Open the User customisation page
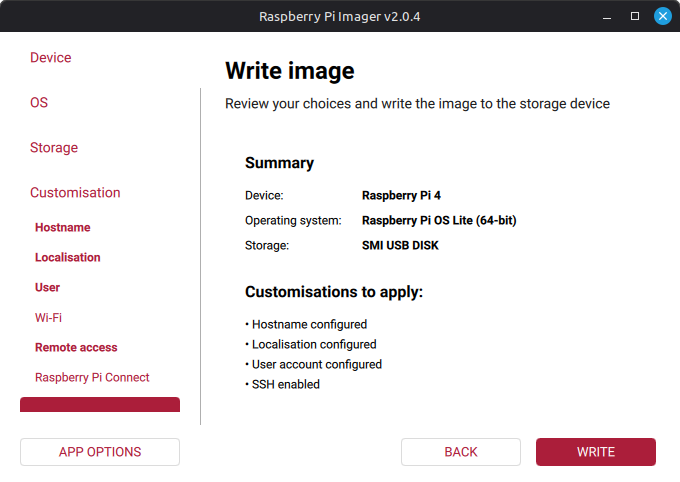Viewport: 680px width, 482px height. [x=48, y=288]
